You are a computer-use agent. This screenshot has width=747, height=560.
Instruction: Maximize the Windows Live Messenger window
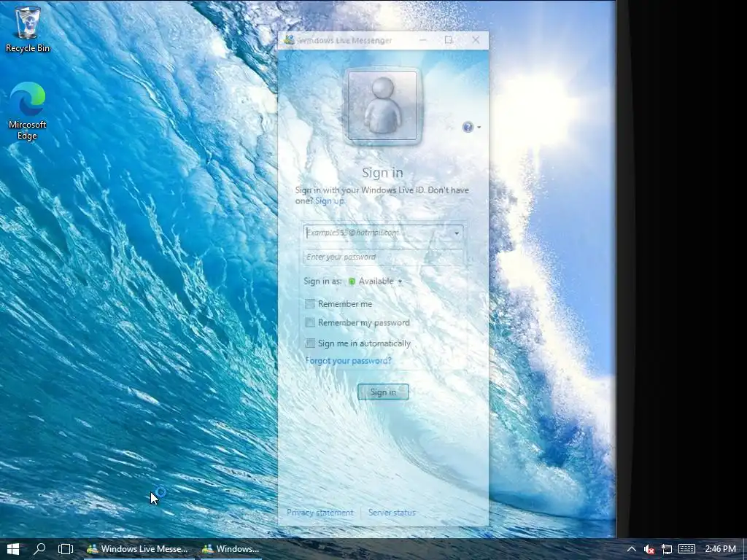point(449,40)
